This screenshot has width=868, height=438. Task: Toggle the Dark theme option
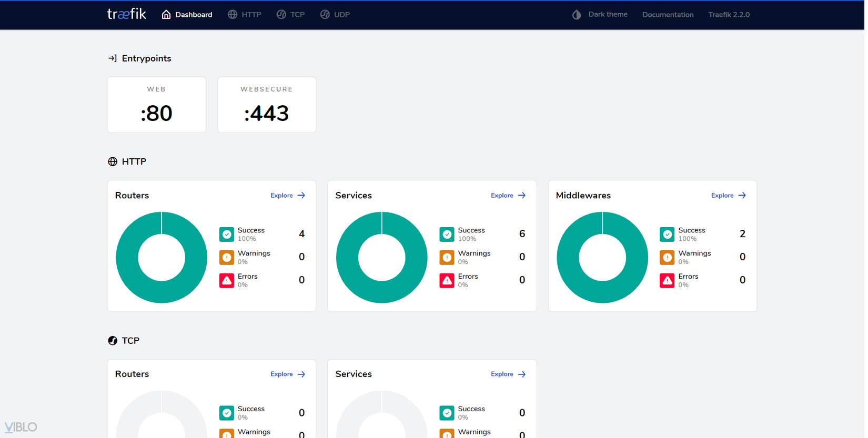point(600,15)
